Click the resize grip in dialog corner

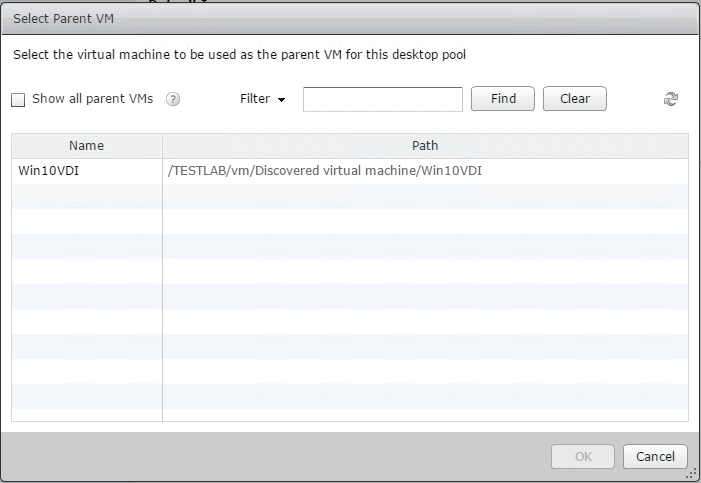(x=692, y=475)
